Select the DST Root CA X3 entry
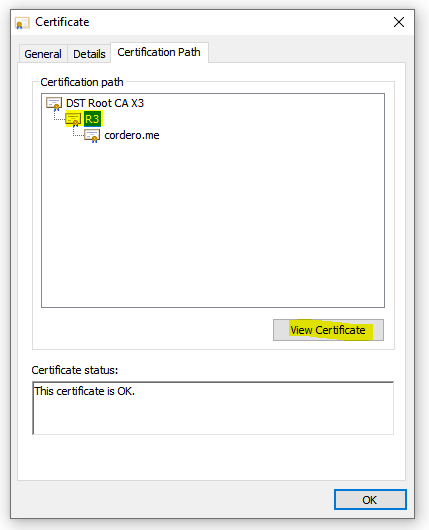The image size is (429, 530). pos(105,103)
